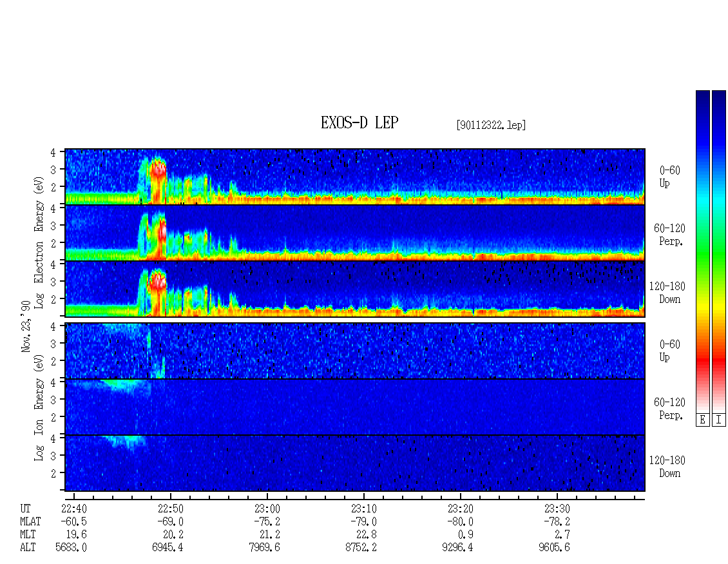
Task: Click the EXOS-D LEP plot title
Action: (359, 122)
